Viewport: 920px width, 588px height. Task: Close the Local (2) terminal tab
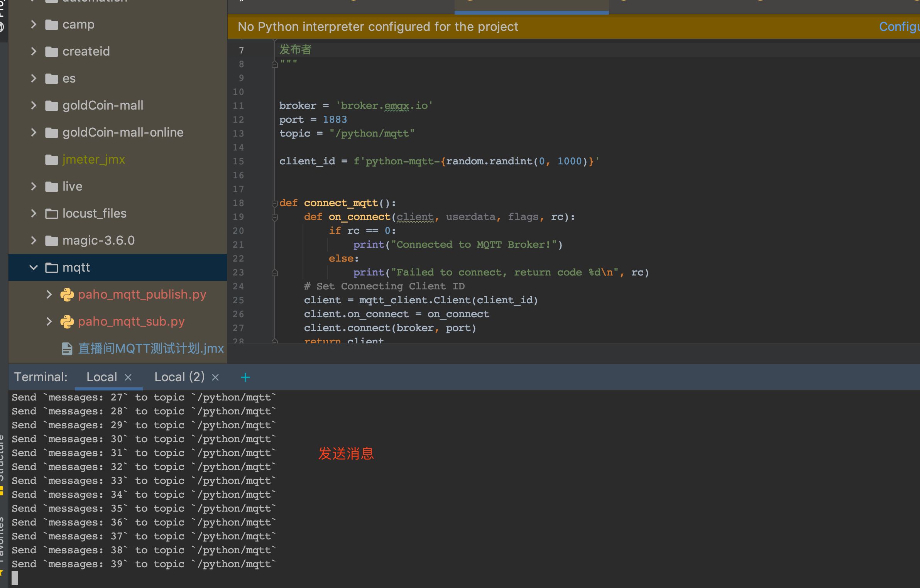click(x=215, y=377)
